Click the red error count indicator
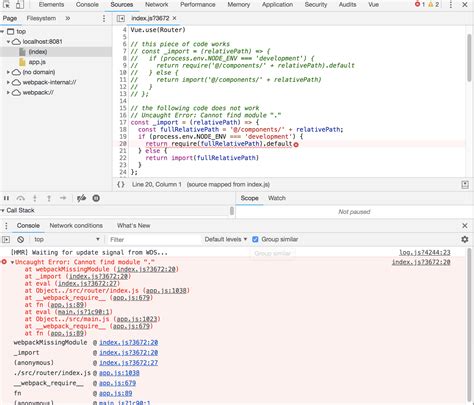 [x=420, y=5]
